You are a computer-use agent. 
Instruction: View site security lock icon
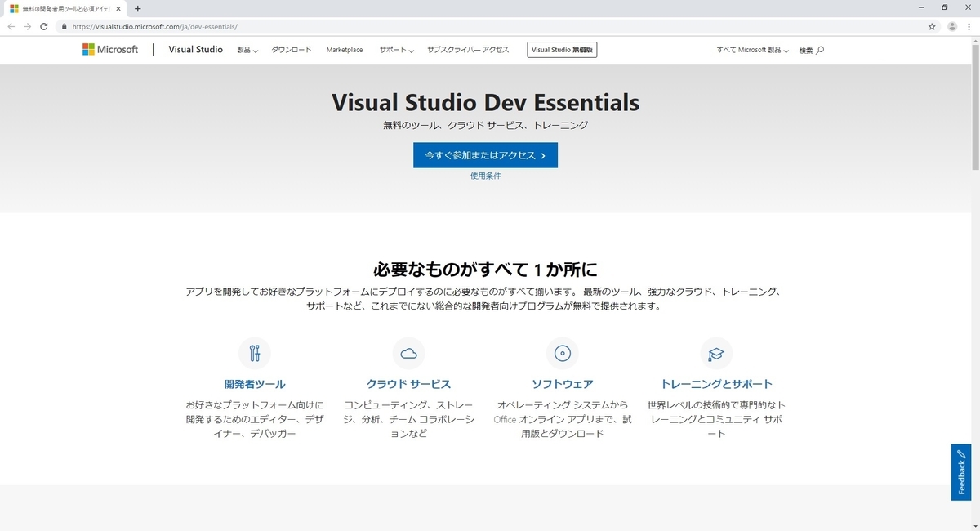[x=65, y=26]
